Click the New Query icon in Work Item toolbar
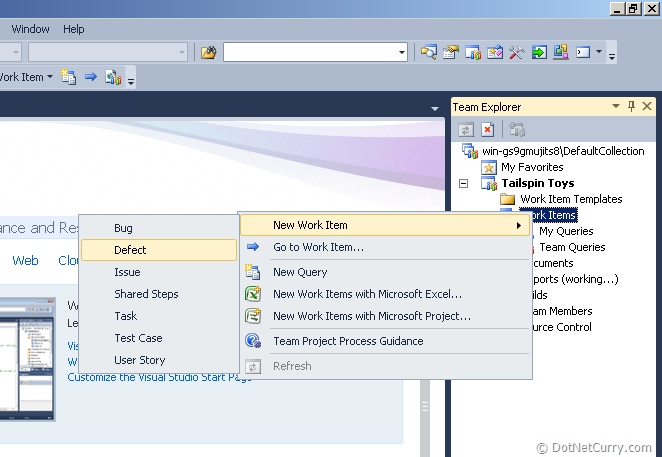 (68, 77)
